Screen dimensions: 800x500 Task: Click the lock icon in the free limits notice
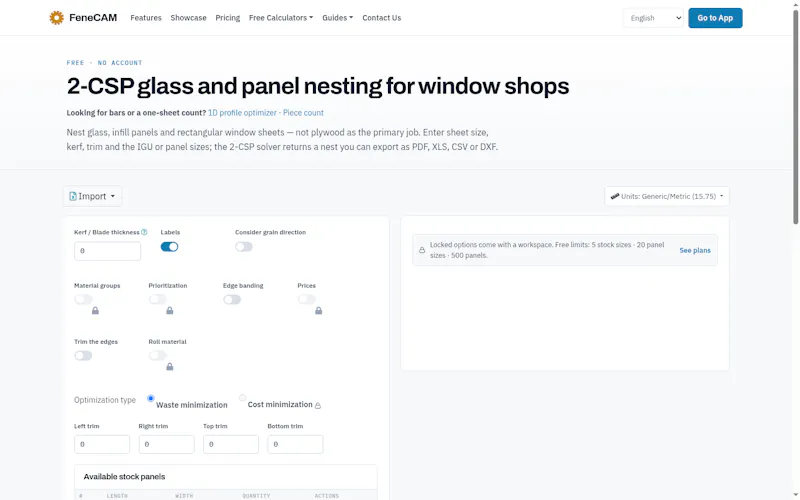[x=422, y=251]
